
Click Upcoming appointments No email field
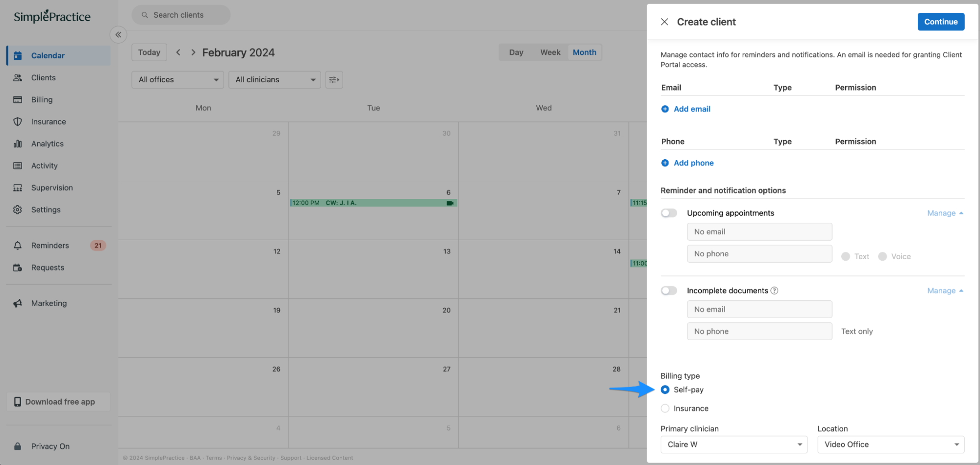[759, 232]
